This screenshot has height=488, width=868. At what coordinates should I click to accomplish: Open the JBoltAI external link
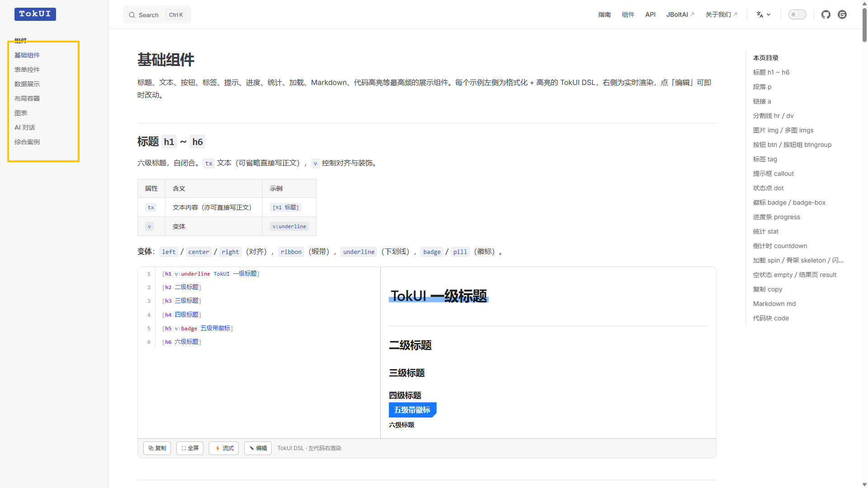click(x=680, y=14)
